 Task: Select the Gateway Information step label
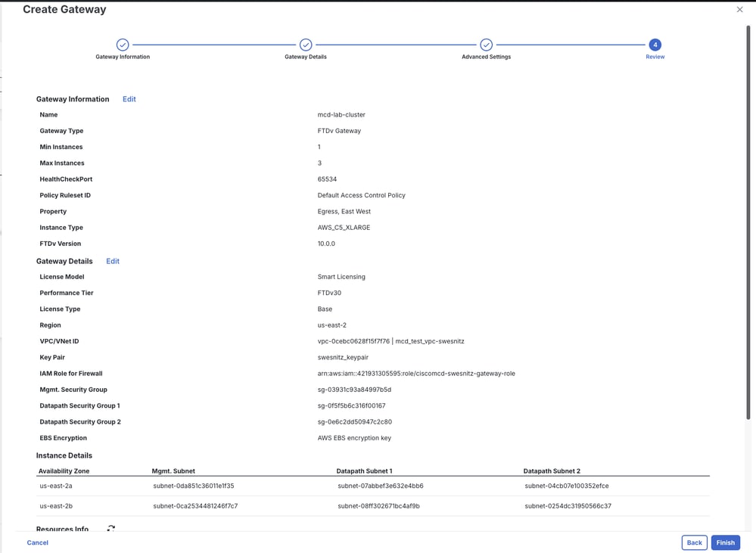[x=123, y=57]
